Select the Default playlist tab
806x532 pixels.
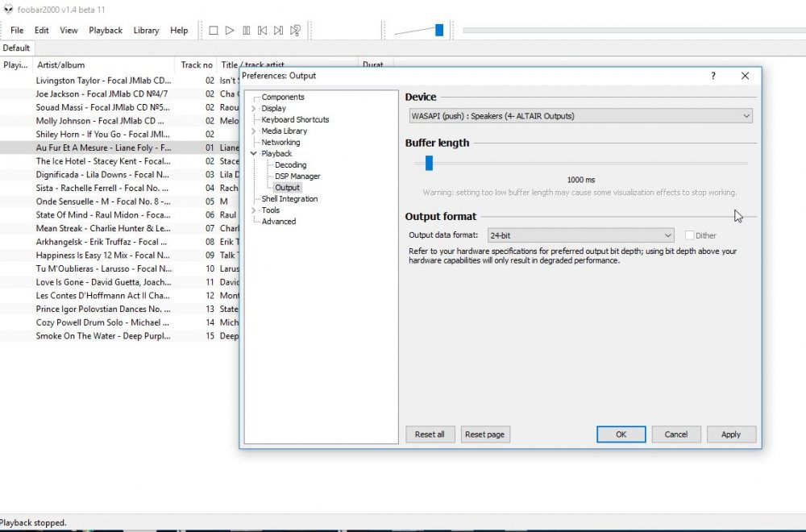point(16,48)
